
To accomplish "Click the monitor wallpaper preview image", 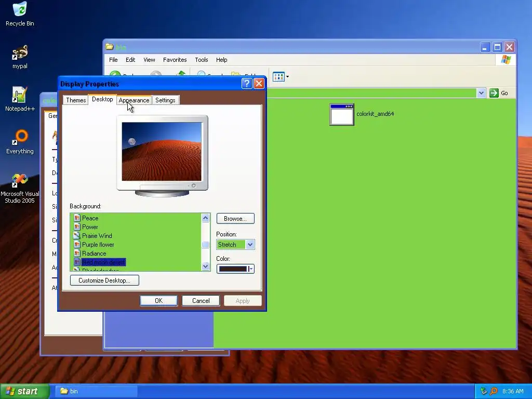I will point(162,151).
